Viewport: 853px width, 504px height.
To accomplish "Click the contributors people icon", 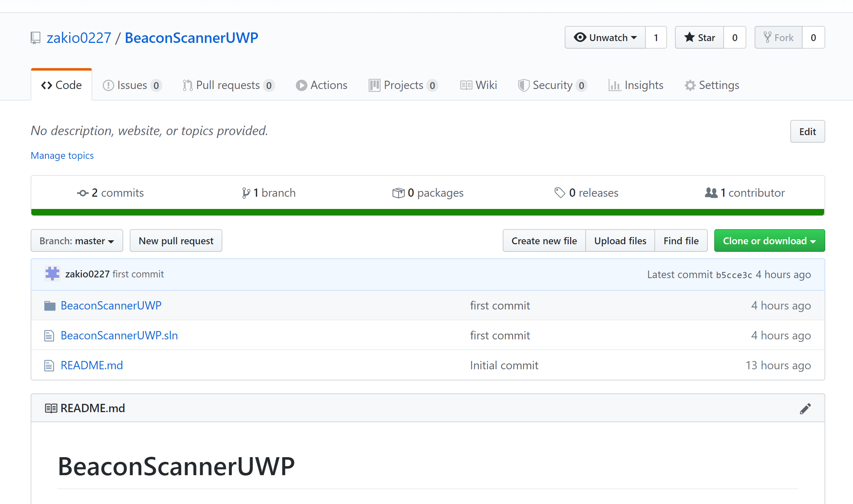I will tap(711, 193).
